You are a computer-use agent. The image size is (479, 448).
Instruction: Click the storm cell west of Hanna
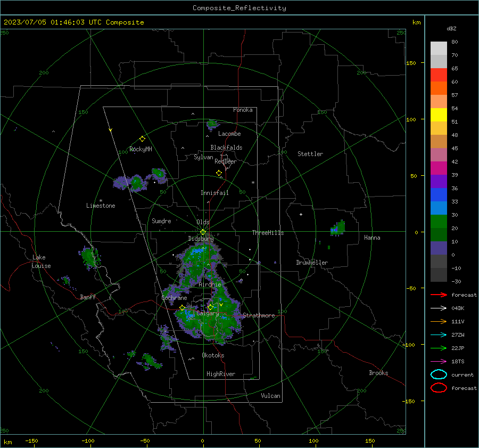click(337, 228)
